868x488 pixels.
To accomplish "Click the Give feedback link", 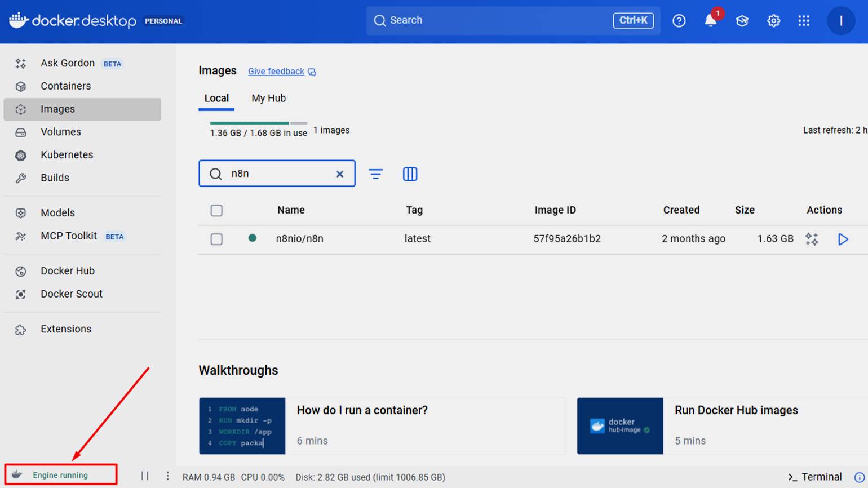I will pos(276,72).
